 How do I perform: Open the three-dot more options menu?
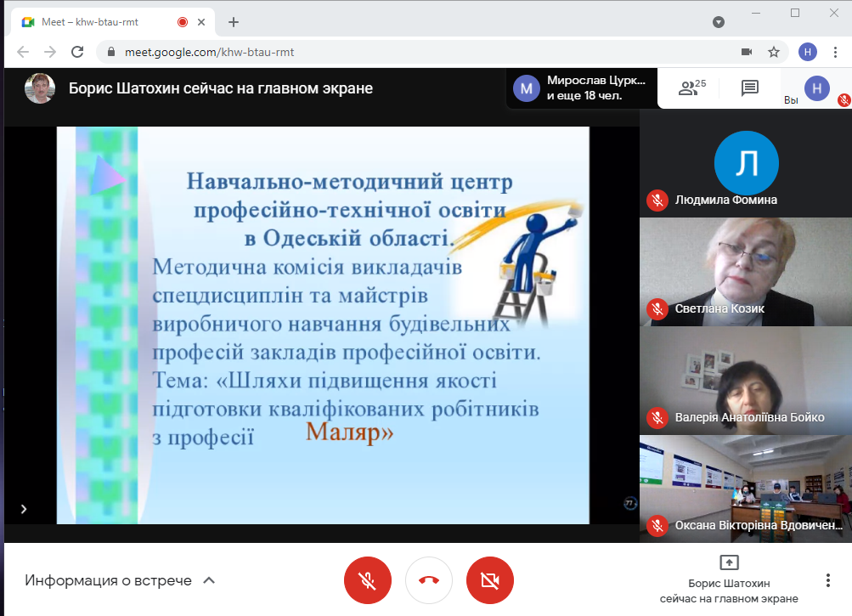827,580
